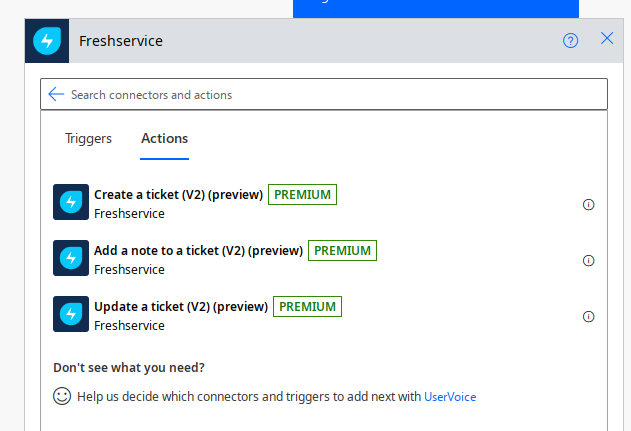Click the Update a ticket Freshservice icon

(x=71, y=315)
